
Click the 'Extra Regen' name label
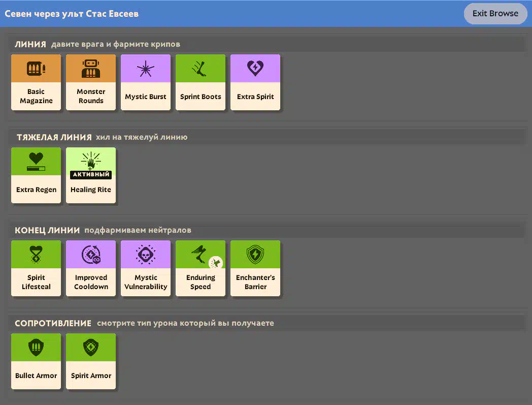[36, 190]
